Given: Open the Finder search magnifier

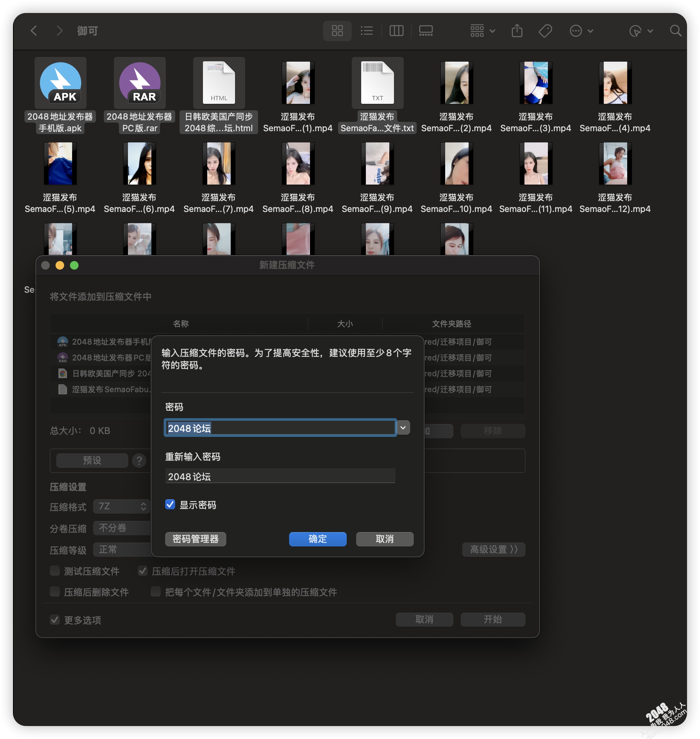Looking at the screenshot, I should pyautogui.click(x=675, y=31).
